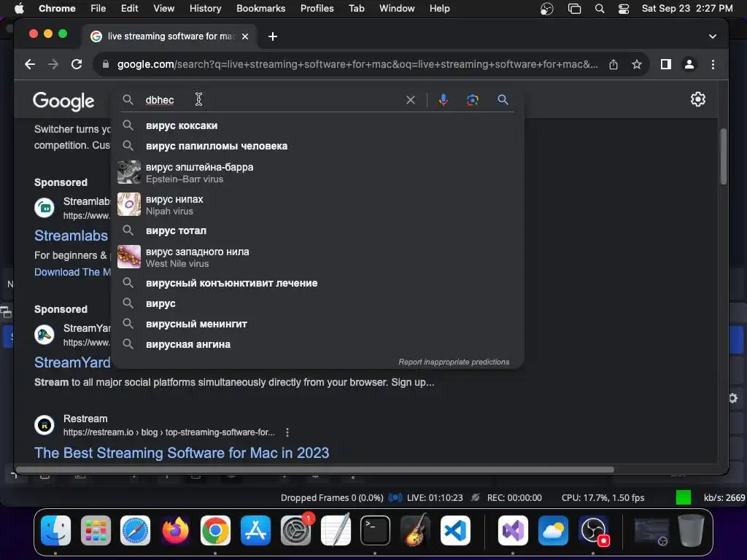This screenshot has width=747, height=560.
Task: Launch Firefox from the Dock
Action: coord(175,530)
